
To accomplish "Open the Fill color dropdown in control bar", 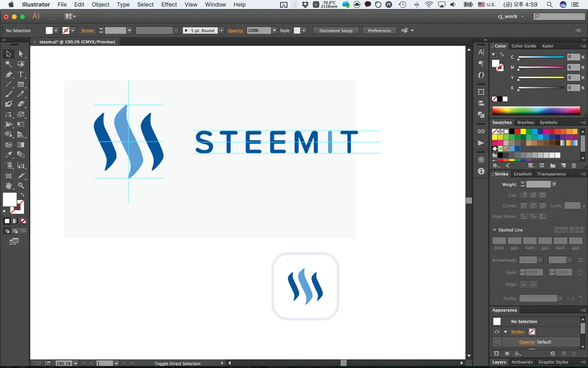I will coord(56,30).
